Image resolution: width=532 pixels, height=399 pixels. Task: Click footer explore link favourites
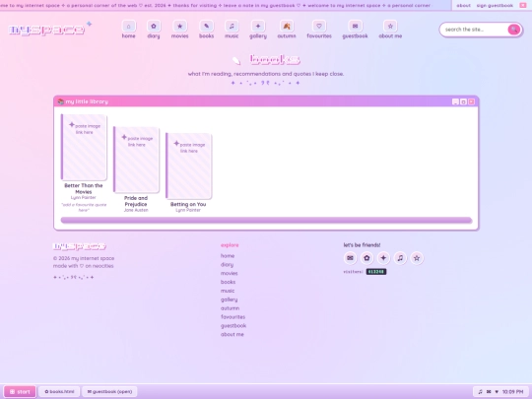[x=233, y=317]
